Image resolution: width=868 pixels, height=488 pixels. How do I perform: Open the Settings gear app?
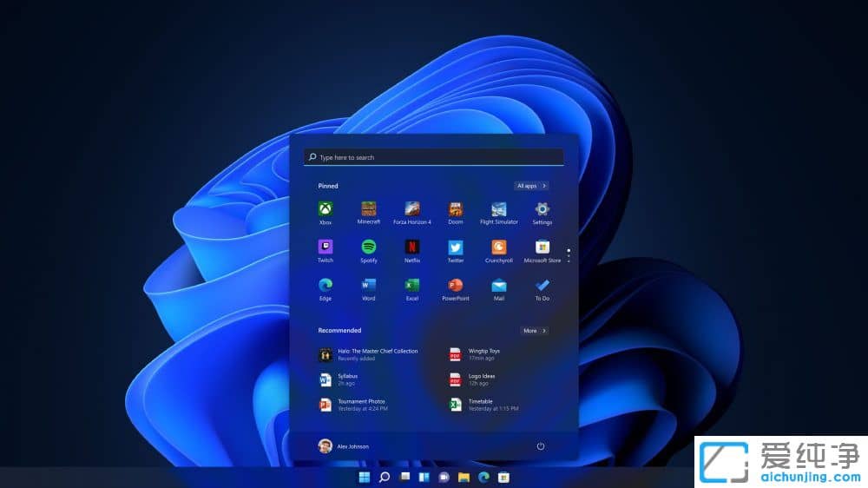point(542,210)
